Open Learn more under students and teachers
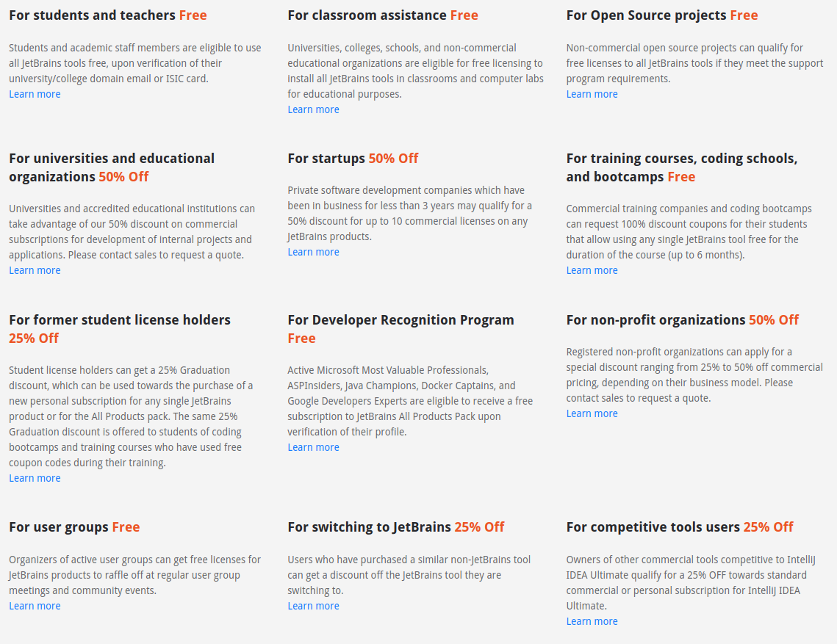This screenshot has height=644, width=837. [35, 94]
